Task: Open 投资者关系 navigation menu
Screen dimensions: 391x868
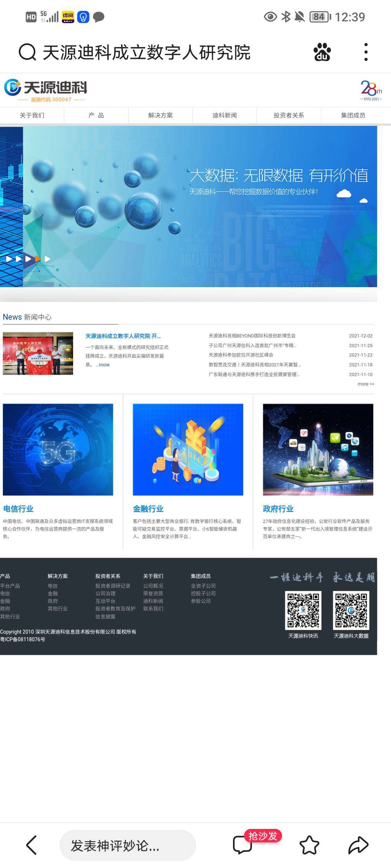Action: click(289, 115)
